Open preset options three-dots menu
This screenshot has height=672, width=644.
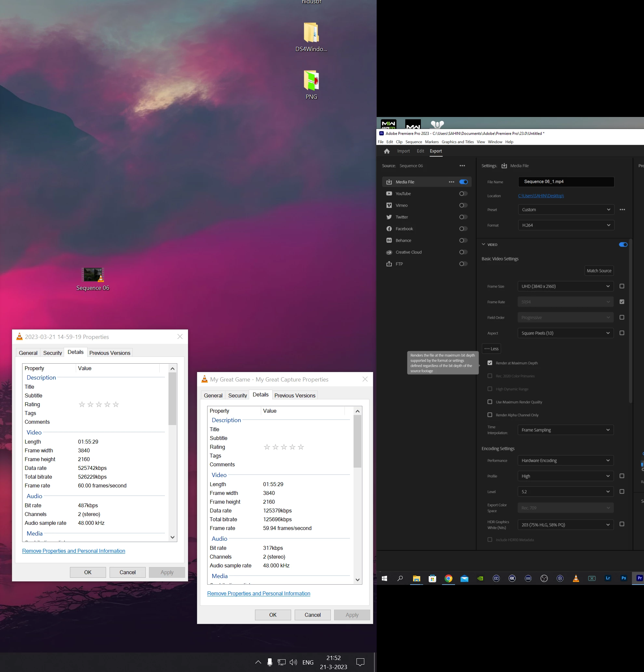[622, 210]
